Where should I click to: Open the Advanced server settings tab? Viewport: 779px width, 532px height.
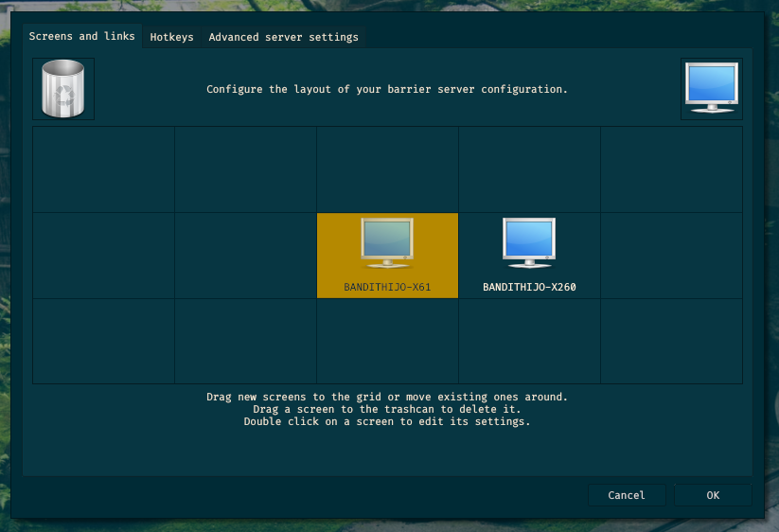(x=283, y=37)
